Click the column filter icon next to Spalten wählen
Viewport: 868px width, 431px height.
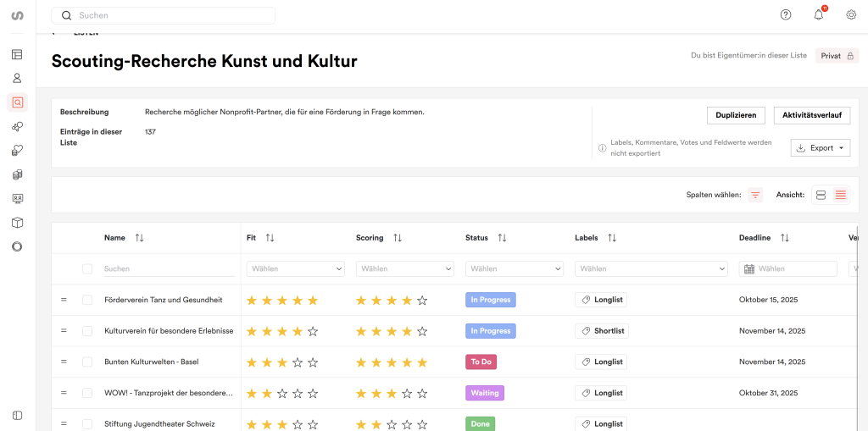click(x=755, y=195)
